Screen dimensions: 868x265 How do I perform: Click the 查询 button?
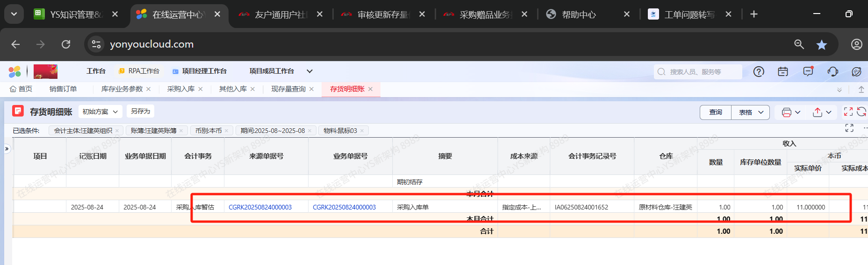pos(715,112)
